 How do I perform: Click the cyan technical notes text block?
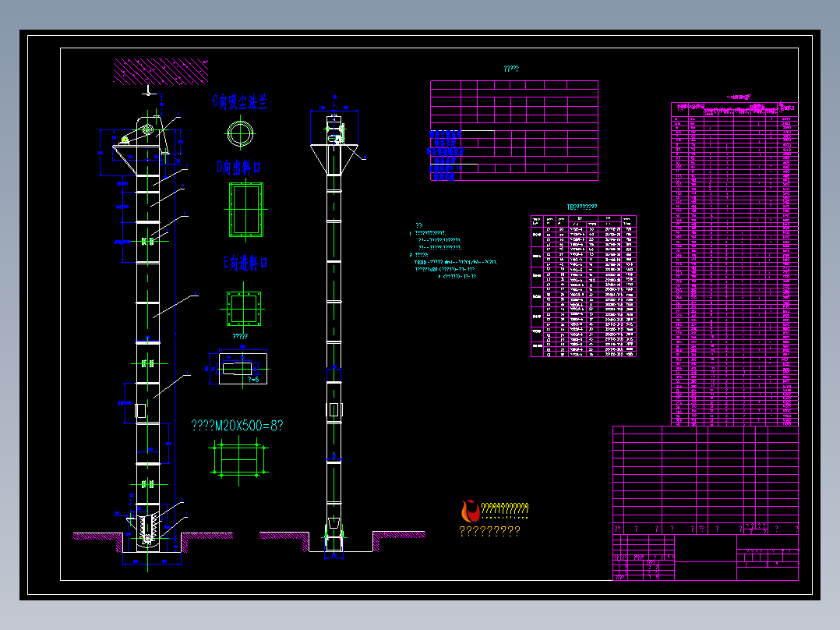tap(454, 251)
